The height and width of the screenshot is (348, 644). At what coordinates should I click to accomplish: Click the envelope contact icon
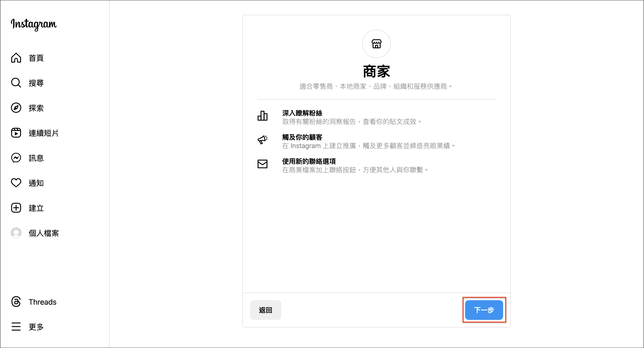coord(263,164)
